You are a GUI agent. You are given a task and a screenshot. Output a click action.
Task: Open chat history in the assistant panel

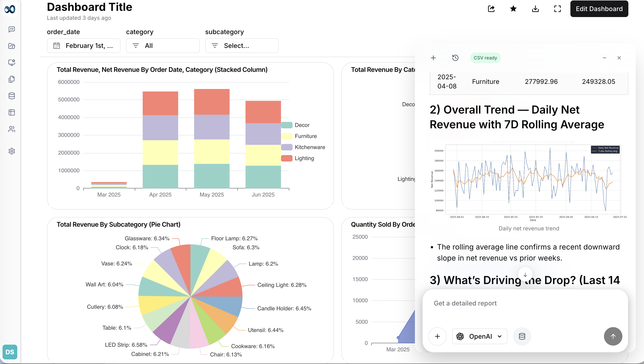pyautogui.click(x=455, y=58)
